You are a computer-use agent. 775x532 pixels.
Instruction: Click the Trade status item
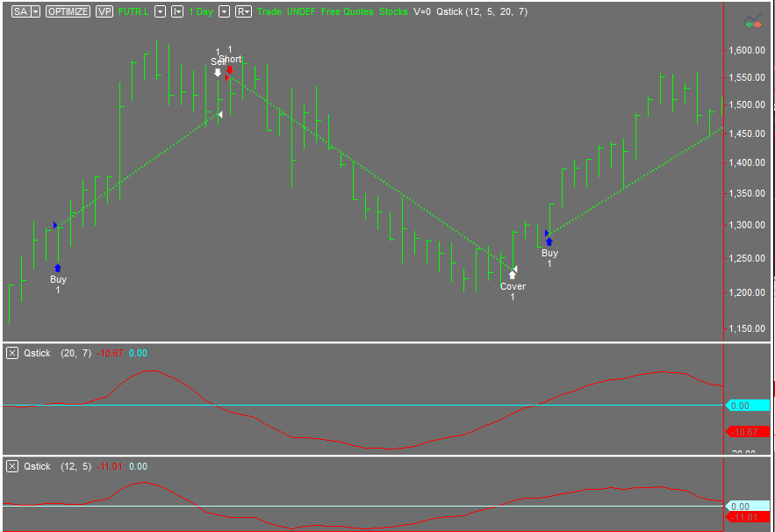[x=269, y=11]
